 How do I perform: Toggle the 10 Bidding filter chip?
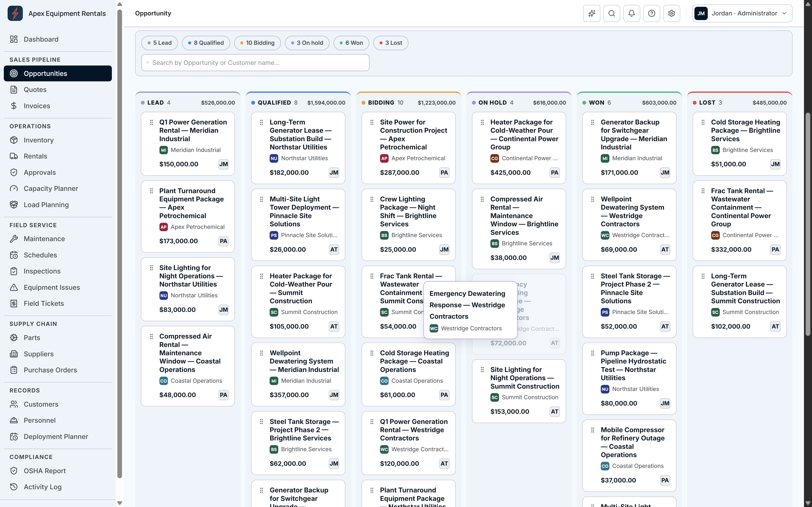coord(257,43)
